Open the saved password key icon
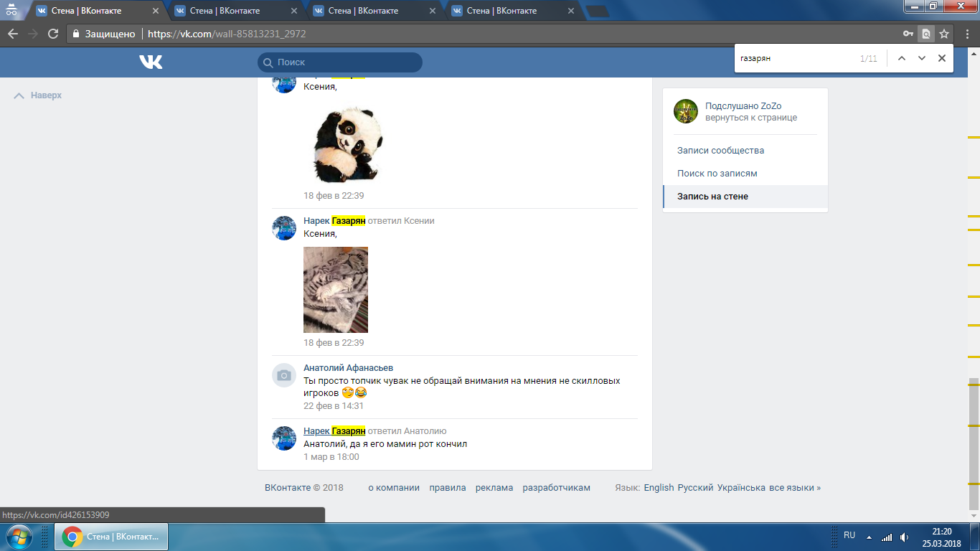This screenshot has height=551, width=980. (908, 34)
